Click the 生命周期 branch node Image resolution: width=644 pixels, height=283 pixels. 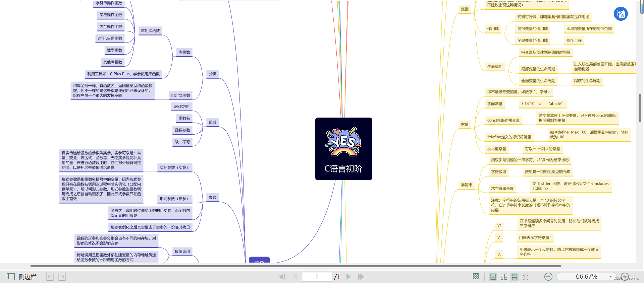coord(495,67)
